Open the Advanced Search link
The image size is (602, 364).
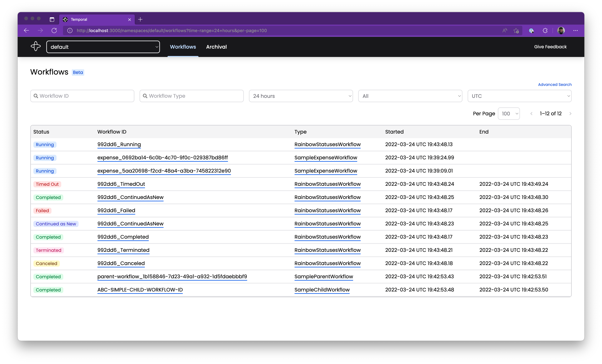[555, 84]
